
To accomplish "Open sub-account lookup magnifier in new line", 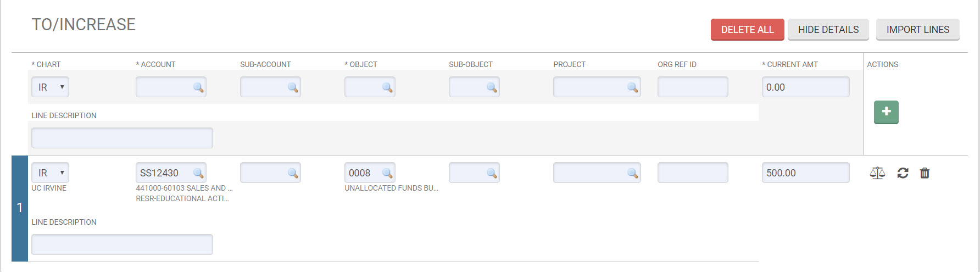I will [293, 87].
